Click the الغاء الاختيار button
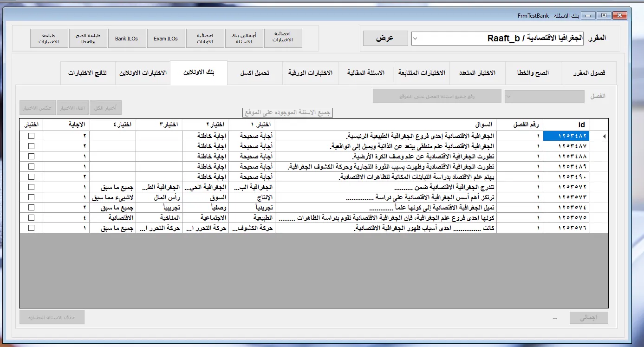The image size is (644, 347). pyautogui.click(x=72, y=108)
